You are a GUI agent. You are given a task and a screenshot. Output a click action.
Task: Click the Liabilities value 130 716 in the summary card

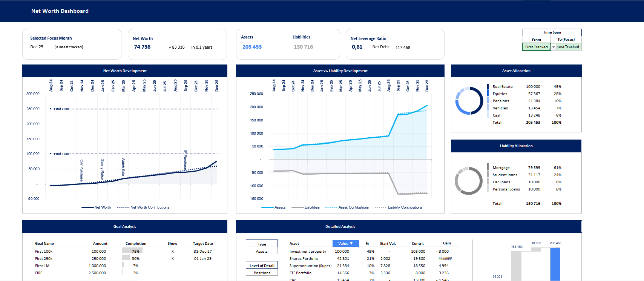tap(304, 47)
